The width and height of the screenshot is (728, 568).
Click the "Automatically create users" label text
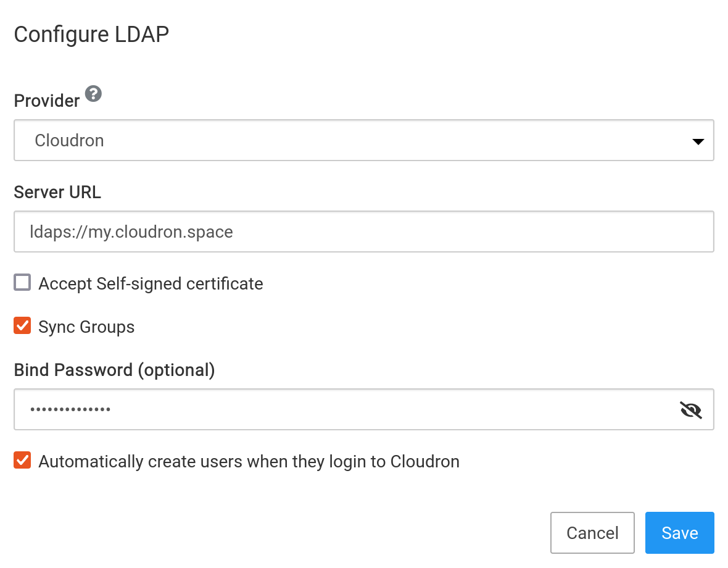tap(249, 462)
